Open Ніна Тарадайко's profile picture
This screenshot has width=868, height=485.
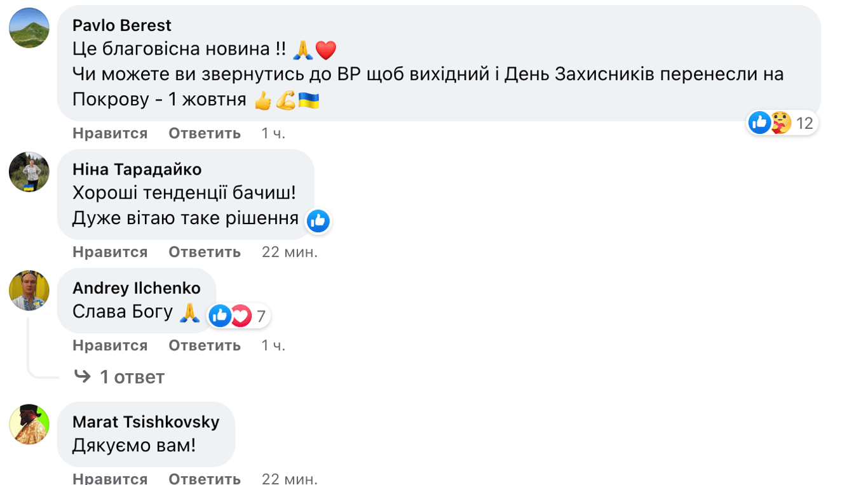(x=29, y=172)
